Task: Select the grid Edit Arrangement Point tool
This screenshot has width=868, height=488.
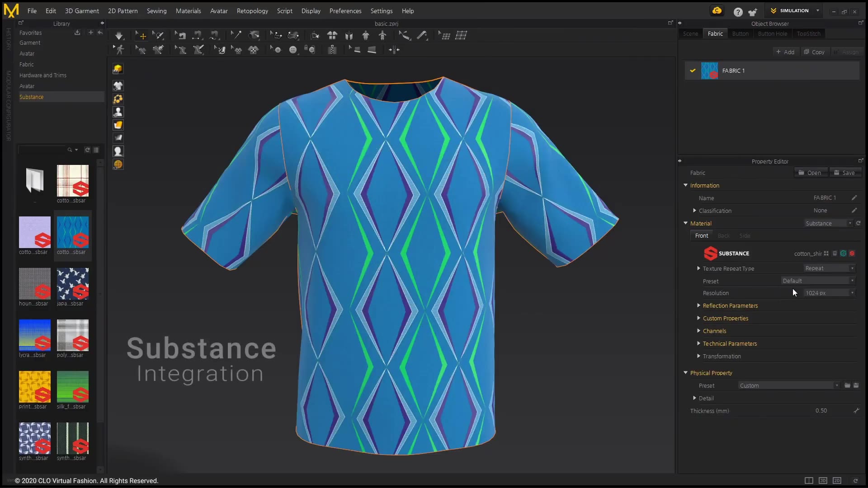Action: (444, 36)
